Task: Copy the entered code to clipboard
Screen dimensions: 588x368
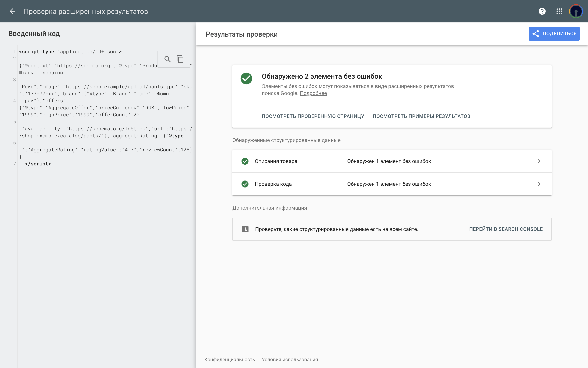Action: [x=180, y=59]
